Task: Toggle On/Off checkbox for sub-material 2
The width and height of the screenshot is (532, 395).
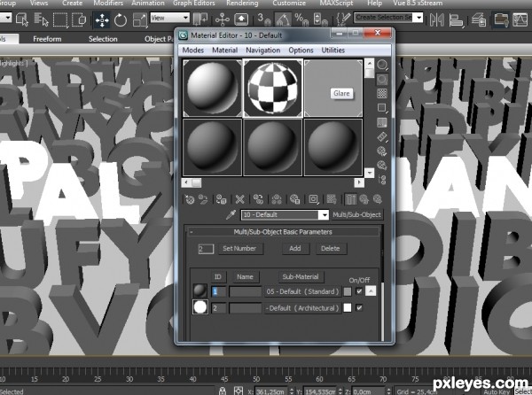Action: [359, 307]
